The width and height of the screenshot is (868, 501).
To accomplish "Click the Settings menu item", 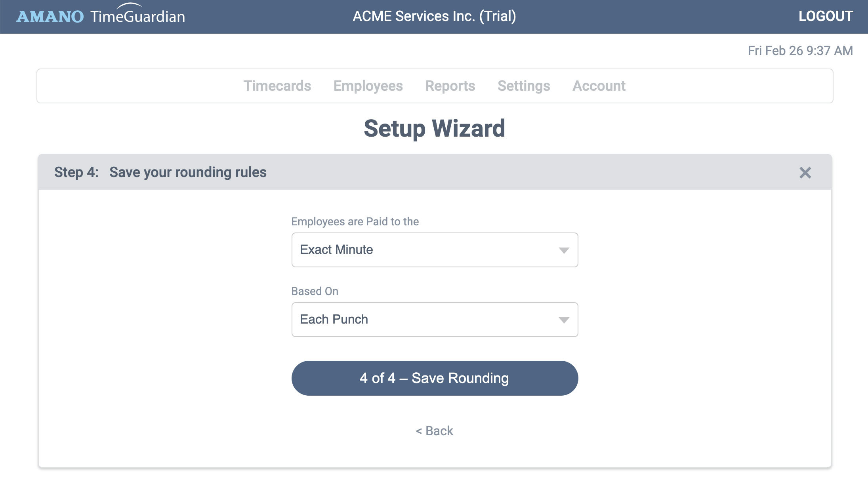I will point(524,85).
